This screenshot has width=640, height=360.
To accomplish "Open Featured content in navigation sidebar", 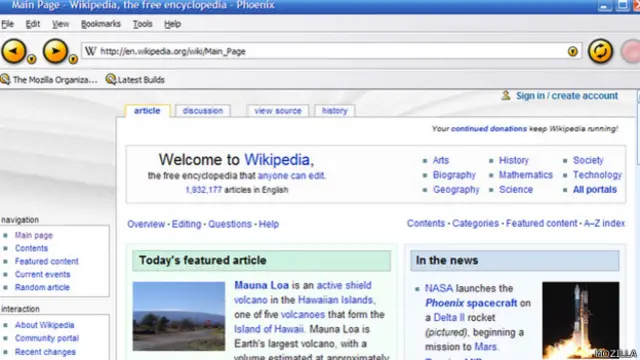I will pyautogui.click(x=47, y=261).
